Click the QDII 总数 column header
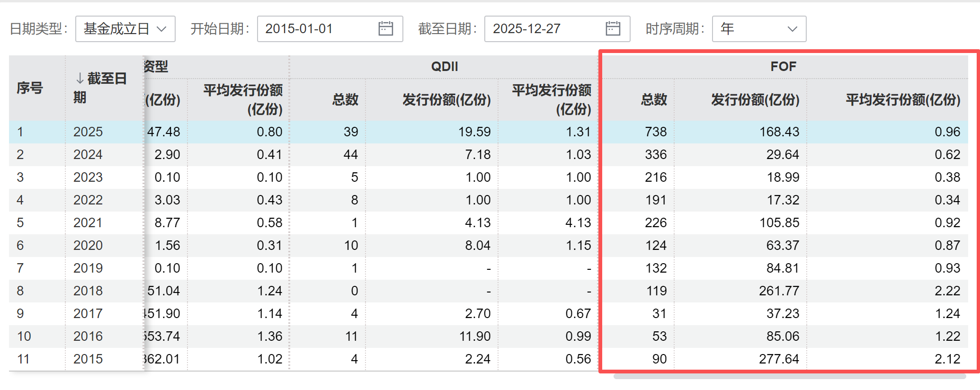980x390 pixels. click(345, 99)
